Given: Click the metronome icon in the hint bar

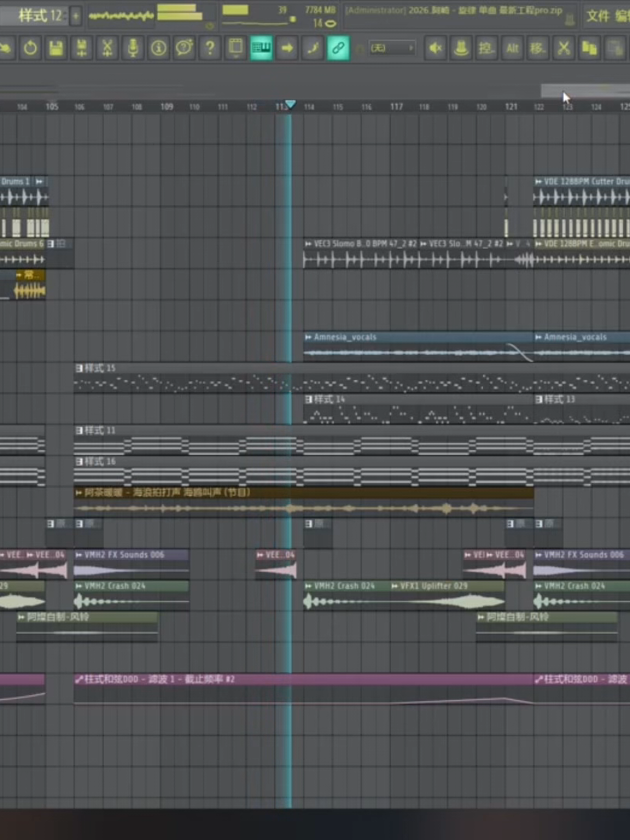Looking at the screenshot, I should [x=570, y=19].
